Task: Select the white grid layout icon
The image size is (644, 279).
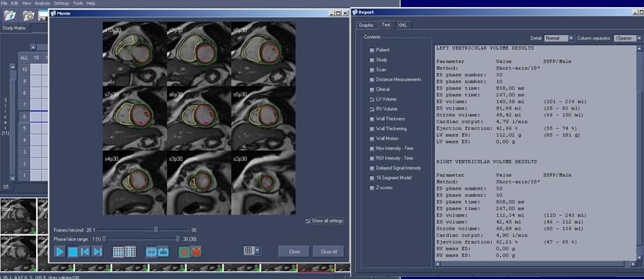Action: coord(131,251)
